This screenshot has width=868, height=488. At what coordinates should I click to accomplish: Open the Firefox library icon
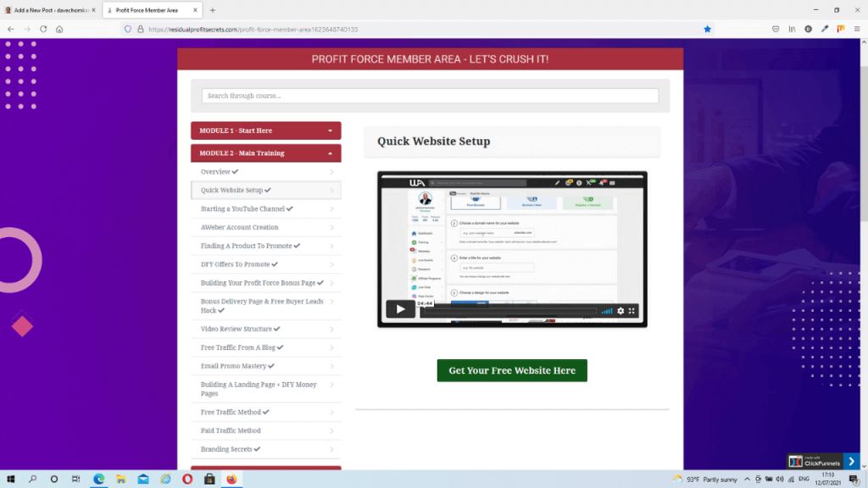793,30
